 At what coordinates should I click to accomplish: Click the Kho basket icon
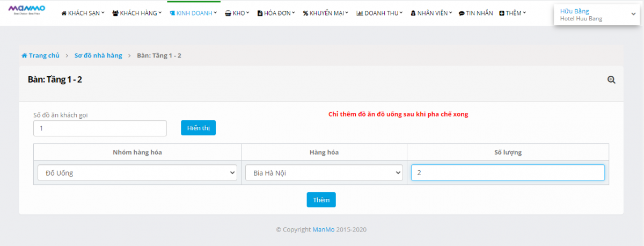228,13
